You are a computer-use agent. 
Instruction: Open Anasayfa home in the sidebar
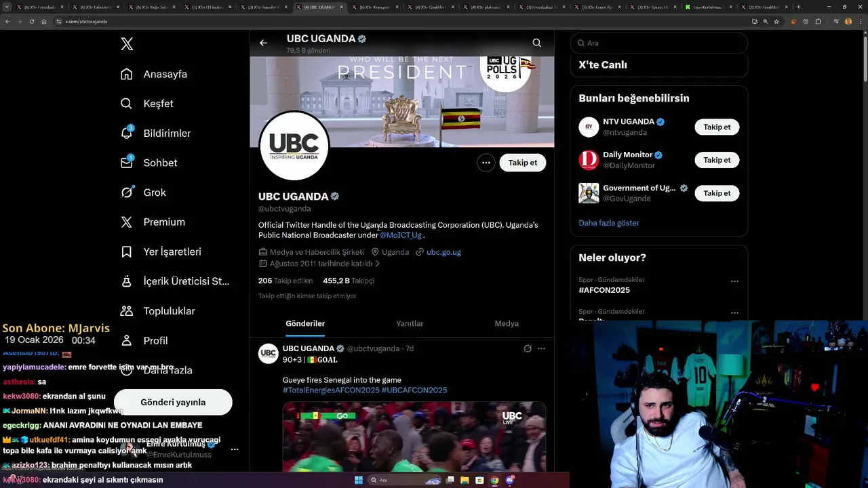[153, 74]
